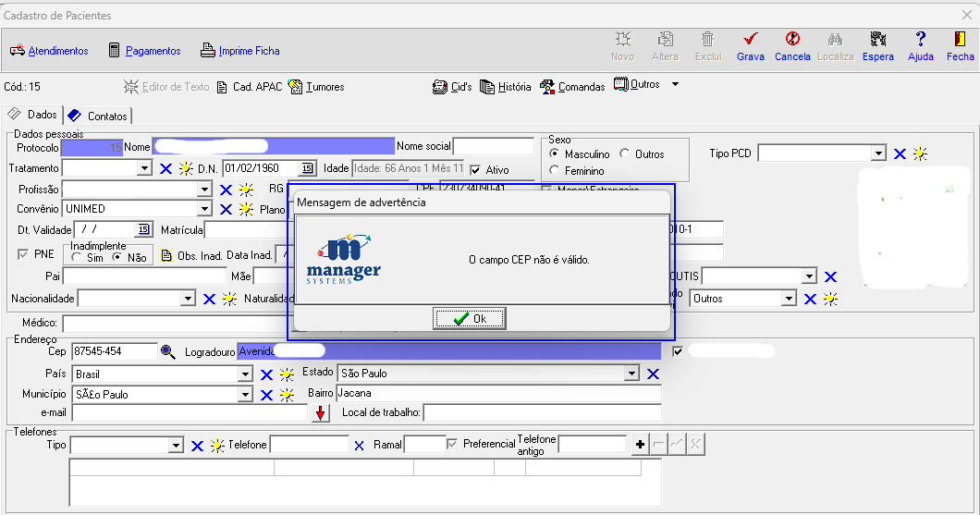Click the Grava save icon

pos(750,40)
